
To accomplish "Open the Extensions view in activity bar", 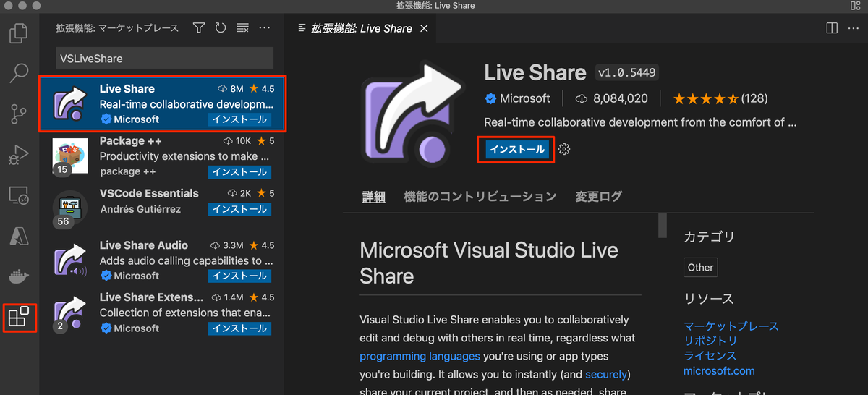I will tap(20, 317).
